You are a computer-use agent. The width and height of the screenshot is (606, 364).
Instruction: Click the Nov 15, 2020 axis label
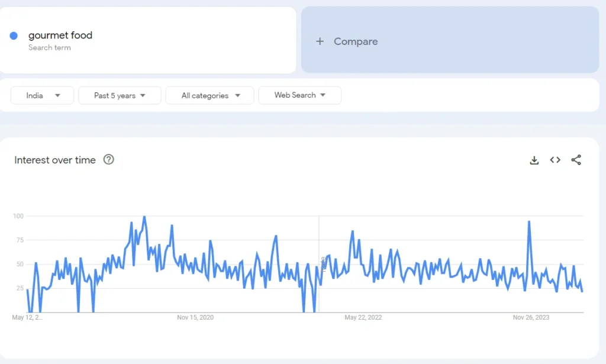click(195, 318)
